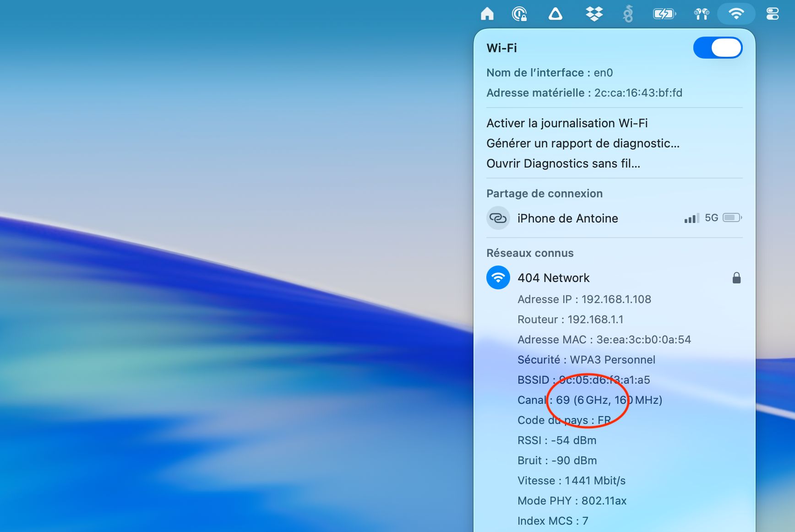
Task: Click the triangle-shaped menu bar icon
Action: (x=555, y=14)
